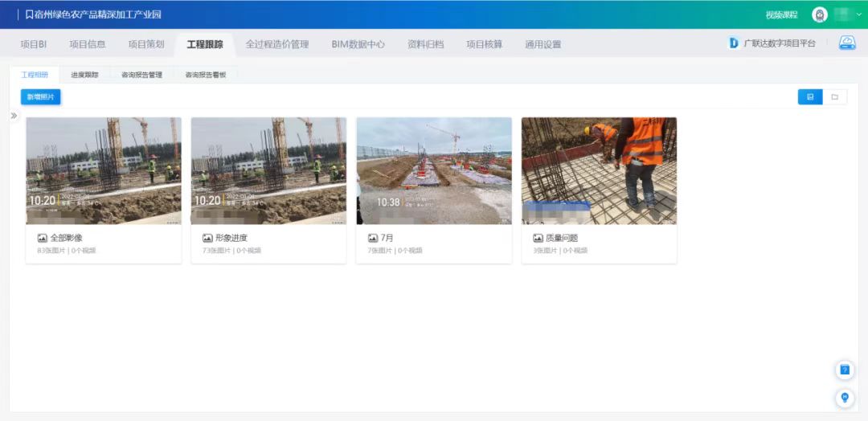Switch to album grid view toggle
868x421 pixels.
pyautogui.click(x=810, y=96)
